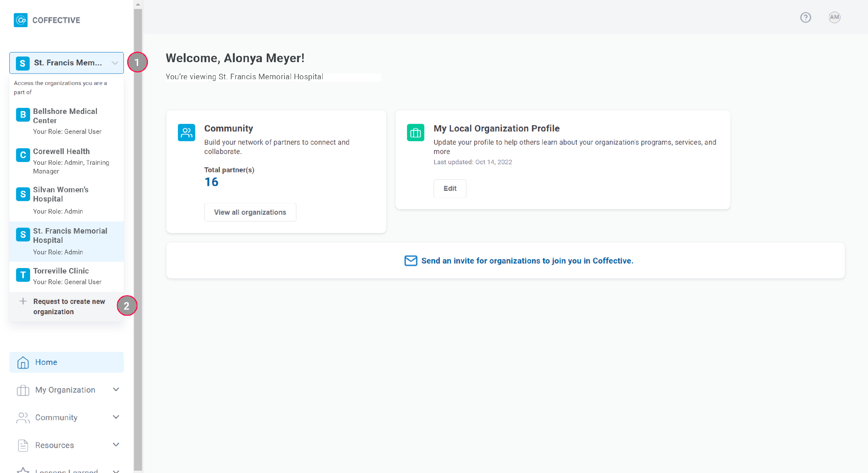Viewport: 868px width, 473px height.
Task: Click the sidebar vertical scrollbar
Action: click(138, 236)
